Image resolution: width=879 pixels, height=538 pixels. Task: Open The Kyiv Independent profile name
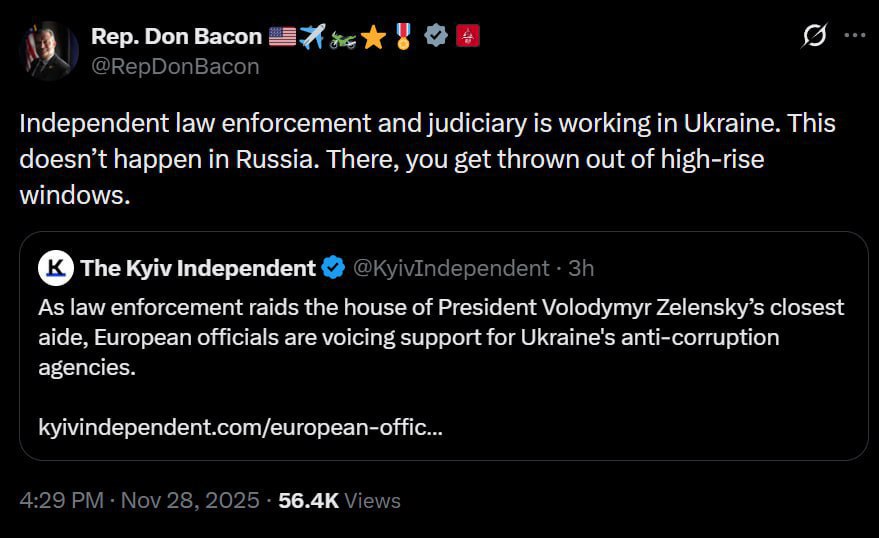[x=198, y=268]
